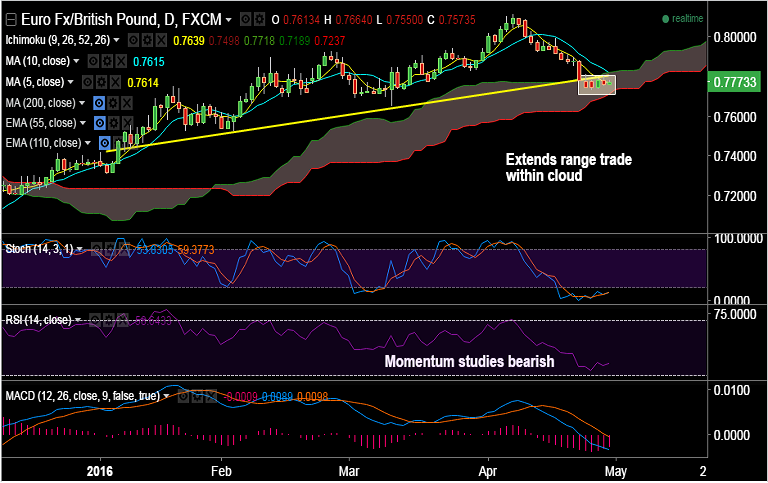
Task: Click MA 5 value 0.7614
Action: coord(143,83)
